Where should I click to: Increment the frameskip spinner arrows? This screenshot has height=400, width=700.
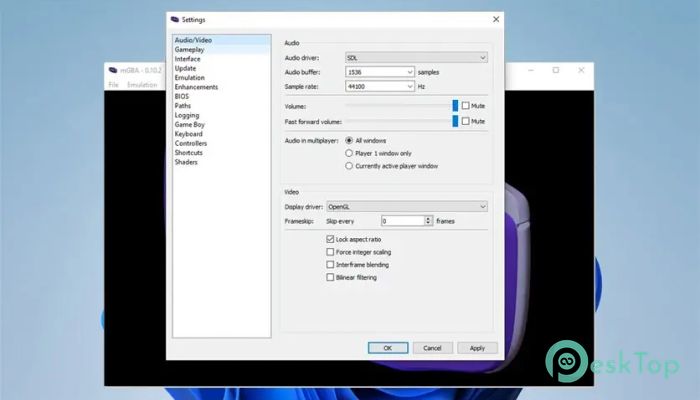[429, 219]
